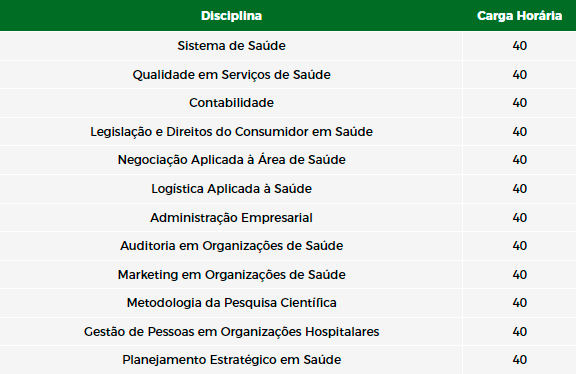Click hours value for Logística Aplicada à Saúde
The width and height of the screenshot is (576, 374).
pos(519,188)
